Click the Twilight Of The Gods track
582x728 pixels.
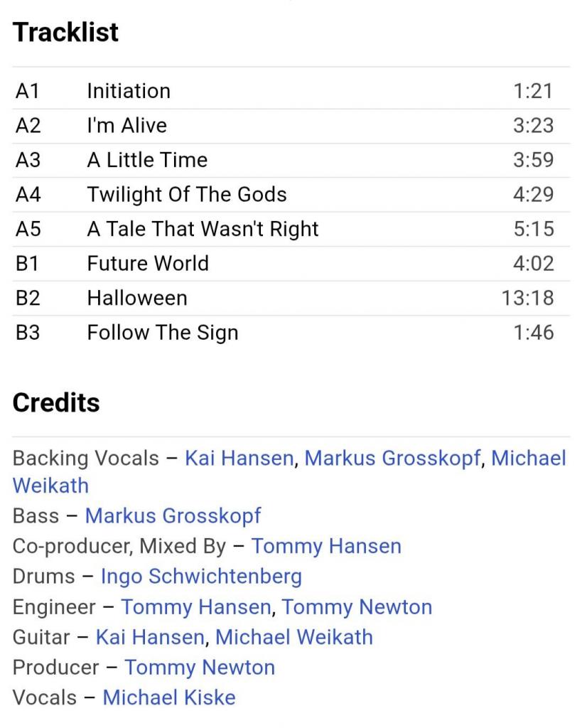coord(187,195)
